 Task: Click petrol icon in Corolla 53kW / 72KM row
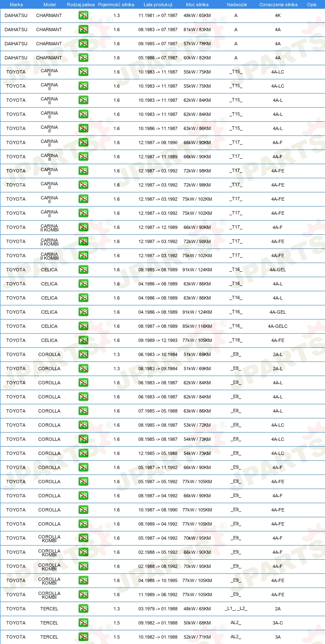(x=83, y=425)
